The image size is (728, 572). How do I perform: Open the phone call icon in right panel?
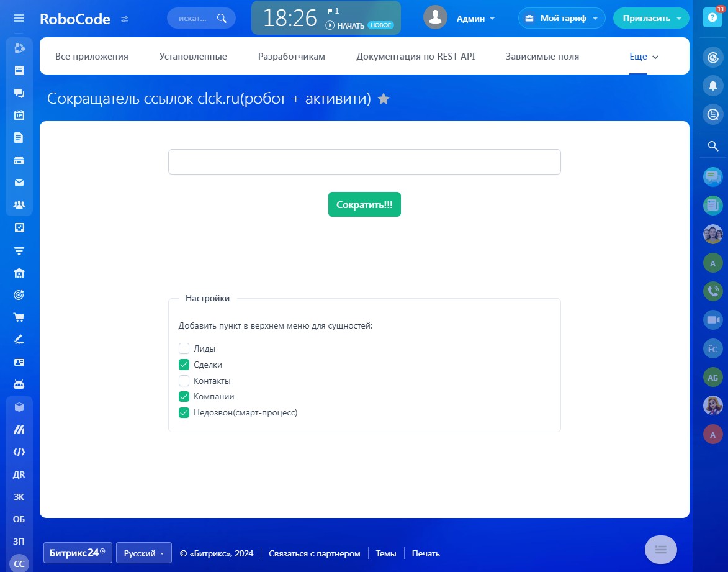[x=712, y=291]
